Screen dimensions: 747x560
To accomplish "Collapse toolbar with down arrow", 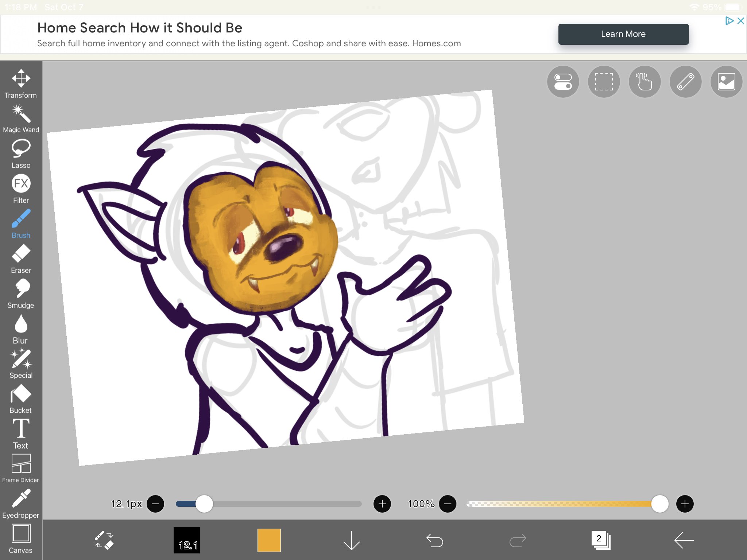I will click(x=351, y=540).
